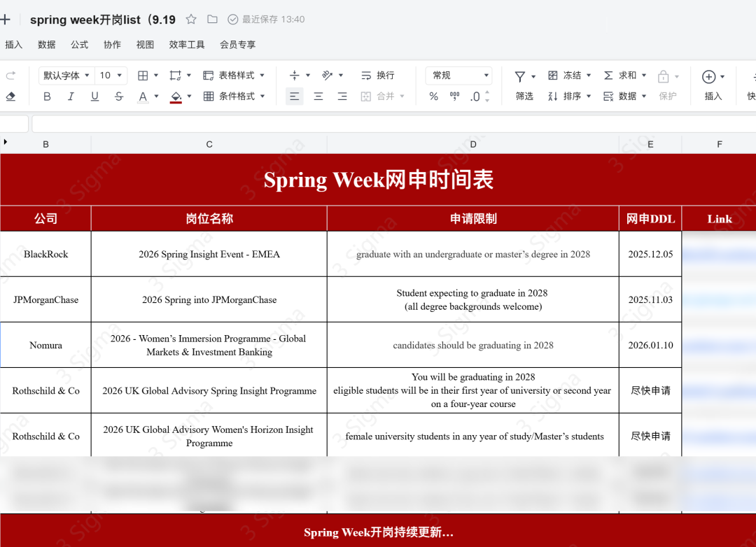Select column C header
Screen dimensions: 756x547
[x=209, y=144]
